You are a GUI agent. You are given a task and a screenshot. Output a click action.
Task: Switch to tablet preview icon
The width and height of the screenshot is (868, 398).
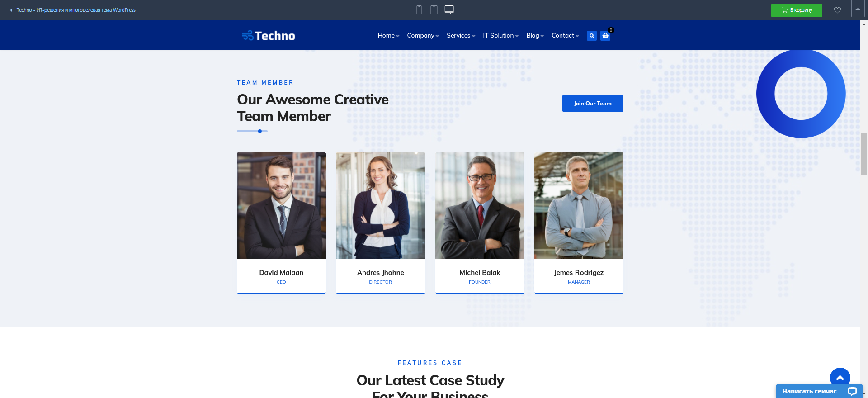pyautogui.click(x=434, y=10)
